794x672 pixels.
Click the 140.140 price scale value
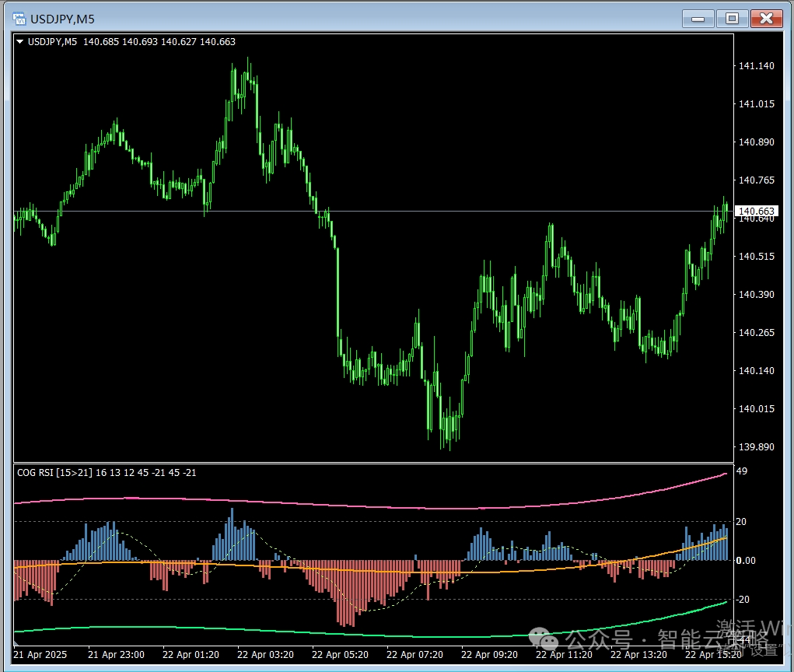pos(756,371)
